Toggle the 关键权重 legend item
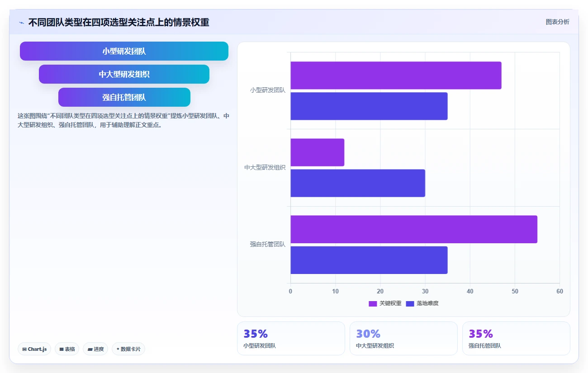The width and height of the screenshot is (588, 373). pyautogui.click(x=385, y=303)
